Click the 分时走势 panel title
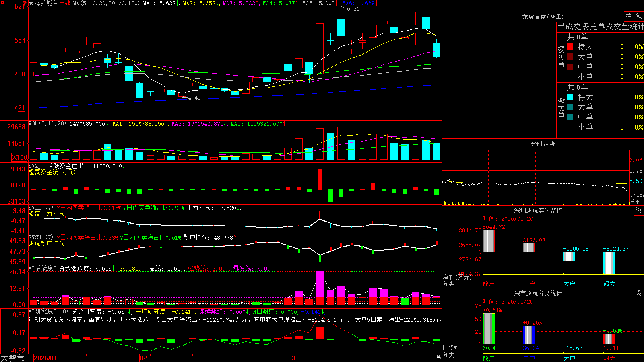 pos(543,144)
